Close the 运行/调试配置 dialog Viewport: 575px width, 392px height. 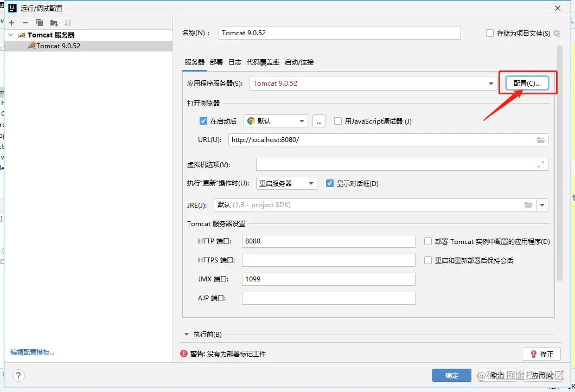[558, 8]
